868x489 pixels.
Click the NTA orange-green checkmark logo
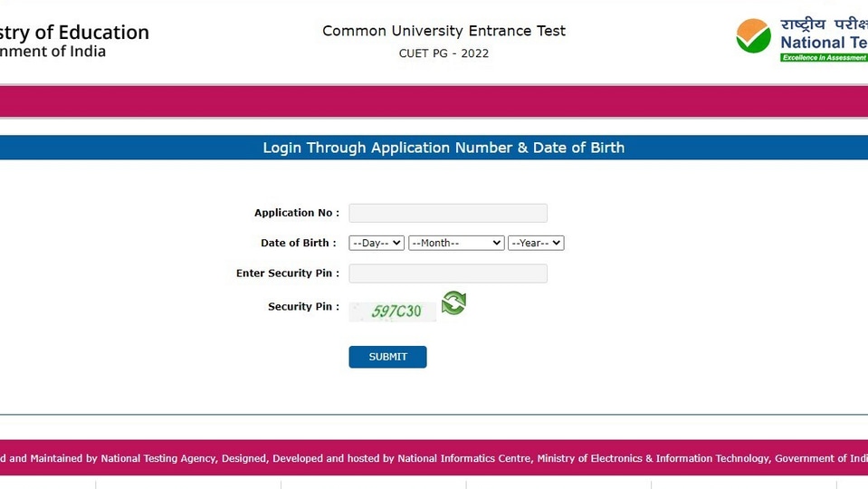coord(753,36)
